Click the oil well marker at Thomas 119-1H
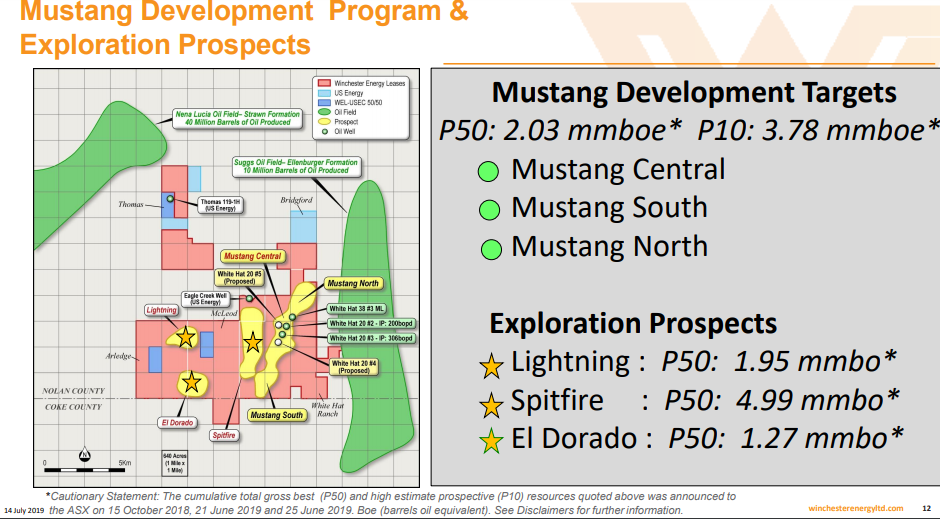 (170, 198)
